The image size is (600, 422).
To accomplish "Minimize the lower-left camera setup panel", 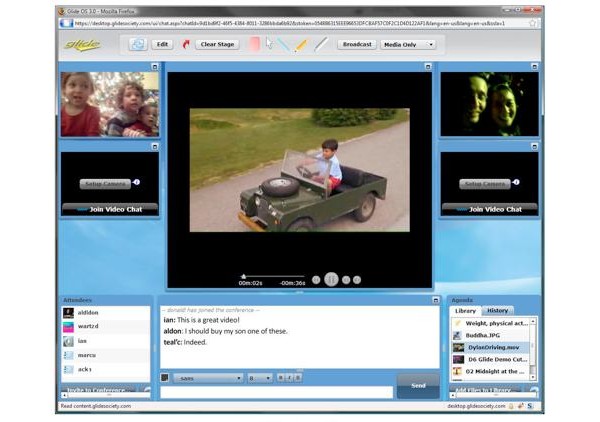I will click(155, 147).
